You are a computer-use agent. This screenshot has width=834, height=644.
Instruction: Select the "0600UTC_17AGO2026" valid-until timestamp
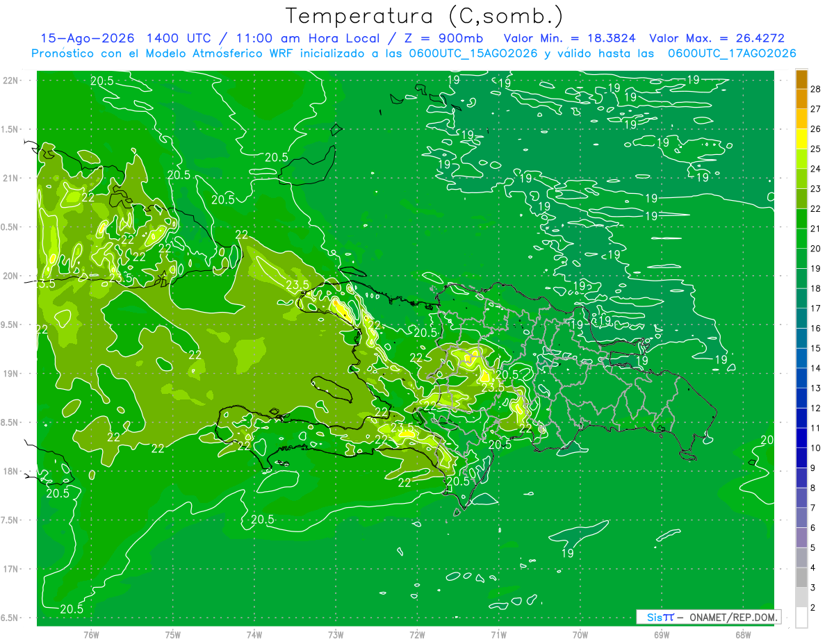click(x=732, y=53)
